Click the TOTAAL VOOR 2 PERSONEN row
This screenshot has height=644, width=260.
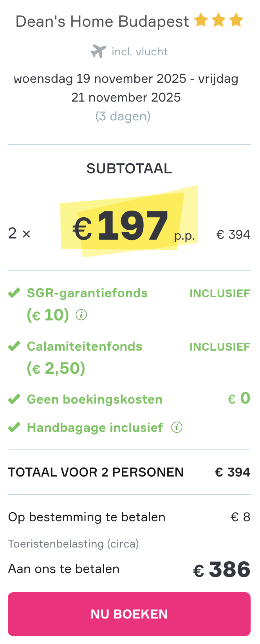click(96, 472)
